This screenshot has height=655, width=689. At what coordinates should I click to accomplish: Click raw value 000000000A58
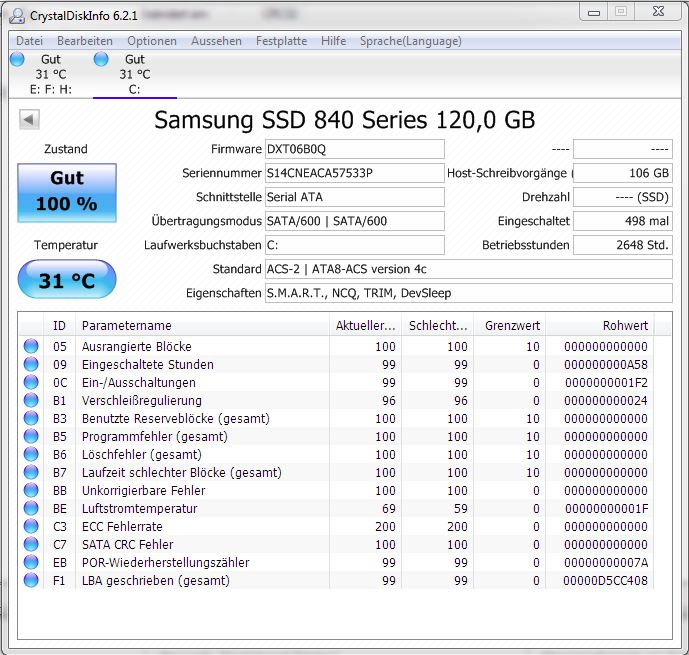tap(606, 365)
